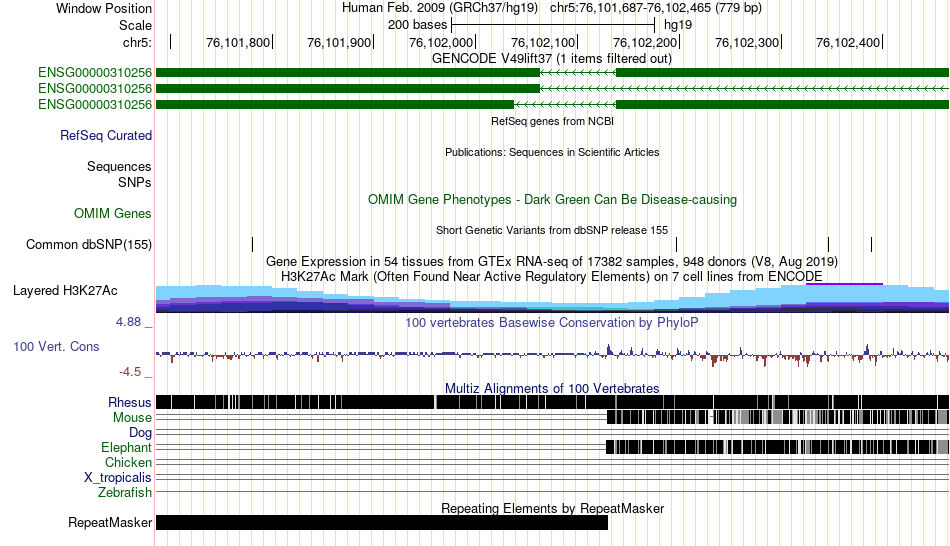Select the Zebrafish alignment label
This screenshot has height=546, width=950.
[x=125, y=492]
